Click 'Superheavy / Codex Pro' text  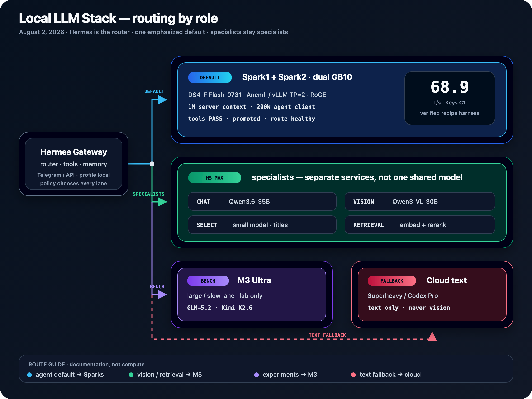click(403, 296)
